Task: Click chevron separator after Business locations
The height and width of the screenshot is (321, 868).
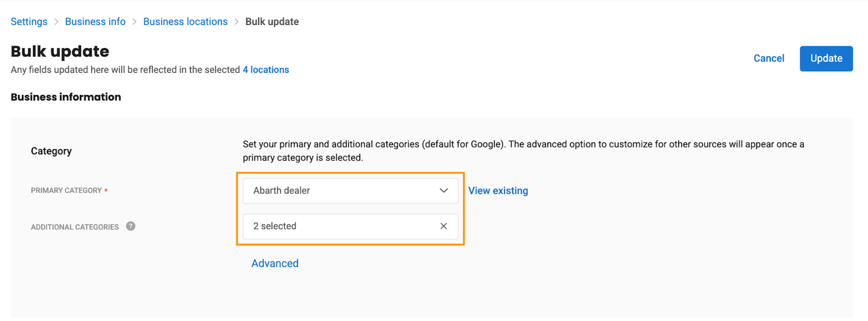Action: (237, 22)
